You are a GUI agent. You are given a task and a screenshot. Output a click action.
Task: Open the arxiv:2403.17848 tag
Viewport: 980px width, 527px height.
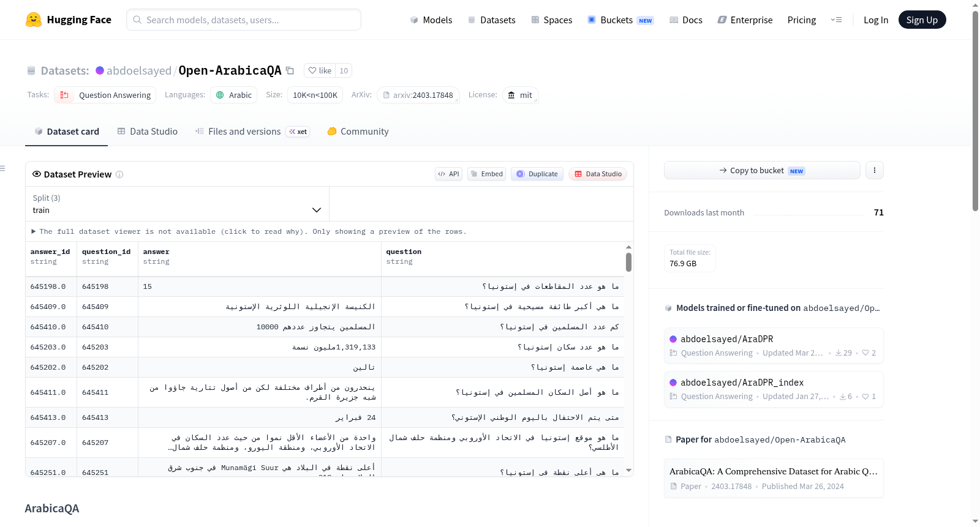(418, 95)
